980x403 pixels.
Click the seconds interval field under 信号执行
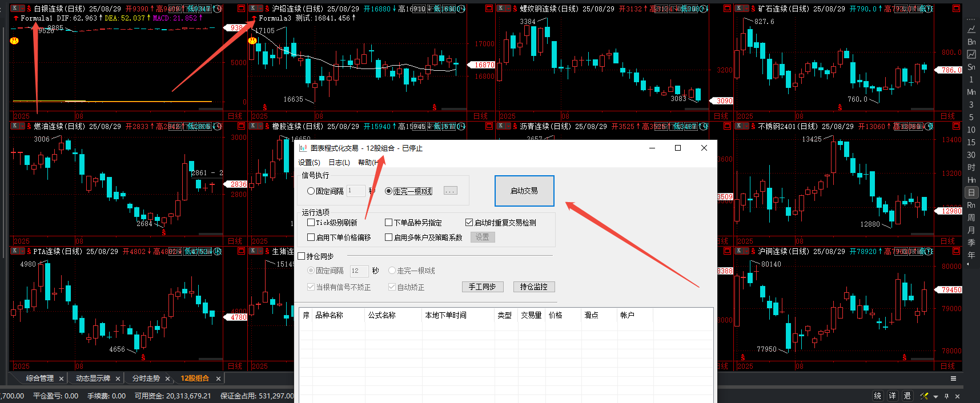coord(356,191)
